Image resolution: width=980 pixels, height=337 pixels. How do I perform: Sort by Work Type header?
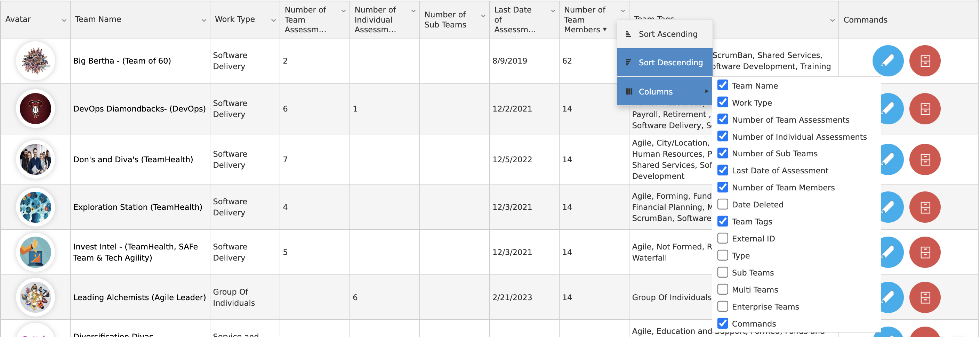point(235,19)
